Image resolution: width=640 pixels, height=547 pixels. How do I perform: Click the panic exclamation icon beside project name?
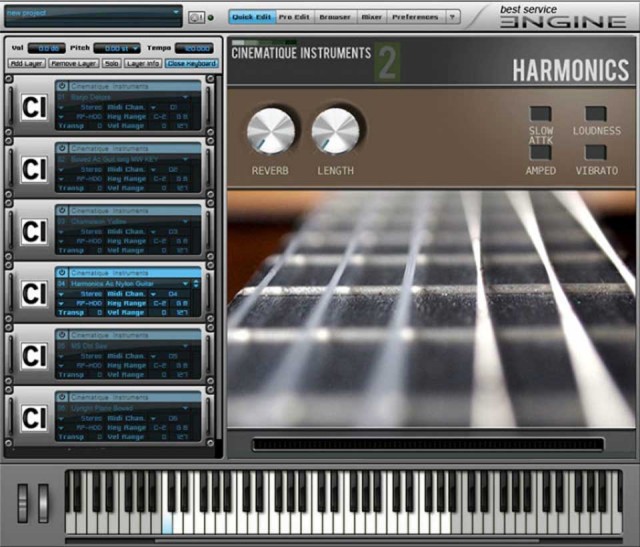196,17
